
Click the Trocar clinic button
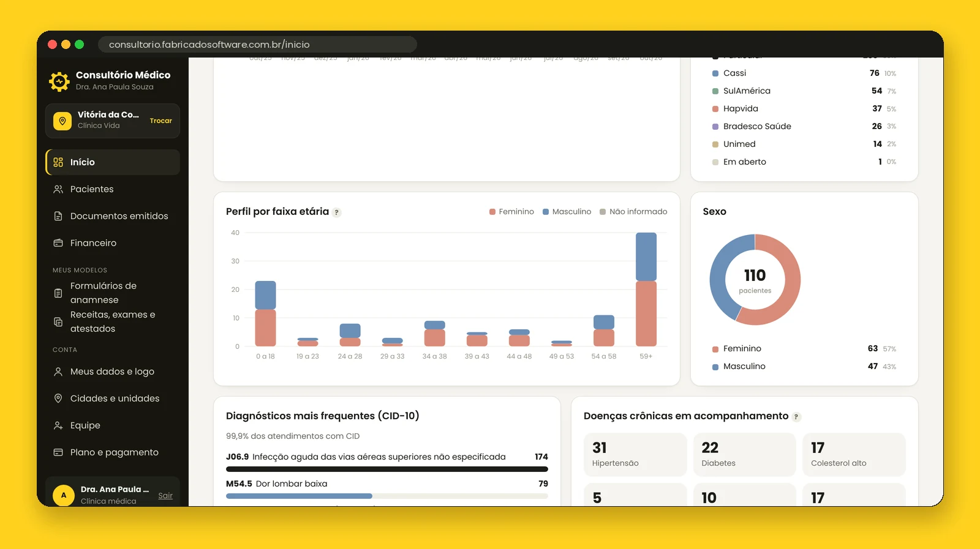(x=161, y=121)
